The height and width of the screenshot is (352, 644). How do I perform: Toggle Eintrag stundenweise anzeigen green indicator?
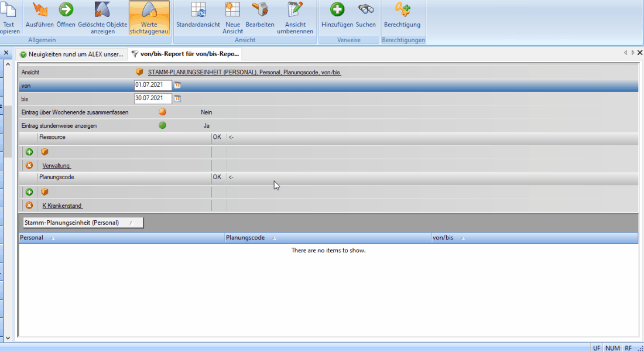(x=162, y=125)
